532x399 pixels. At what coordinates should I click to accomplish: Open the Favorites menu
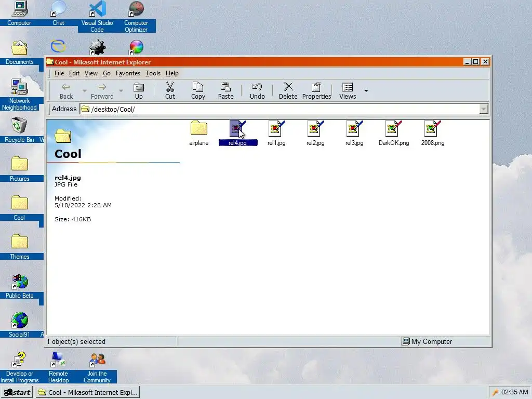(x=128, y=73)
